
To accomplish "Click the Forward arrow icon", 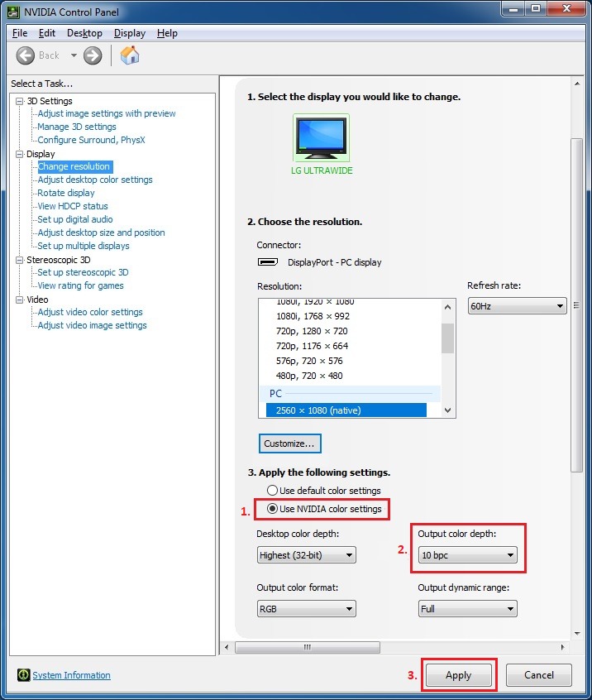I will [93, 55].
